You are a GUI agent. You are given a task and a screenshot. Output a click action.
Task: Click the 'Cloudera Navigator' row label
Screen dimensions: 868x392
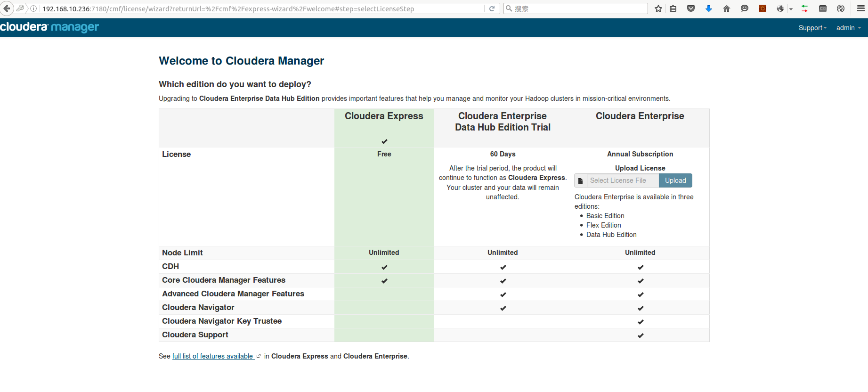pos(198,307)
